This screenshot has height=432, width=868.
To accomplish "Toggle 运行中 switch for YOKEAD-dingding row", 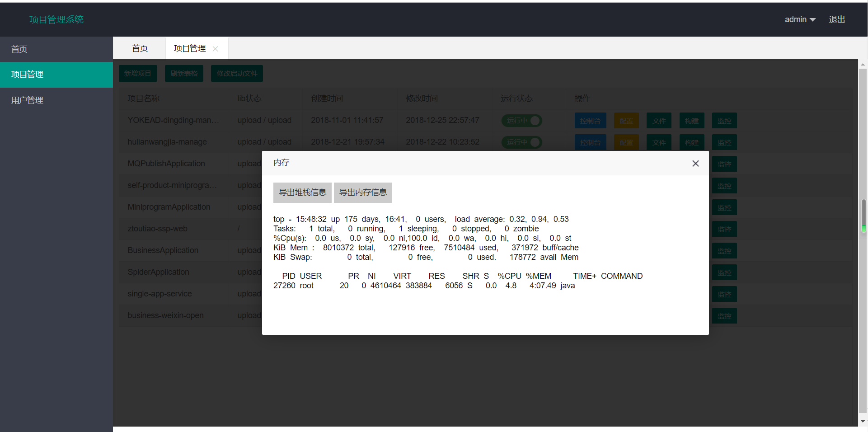I will click(522, 121).
